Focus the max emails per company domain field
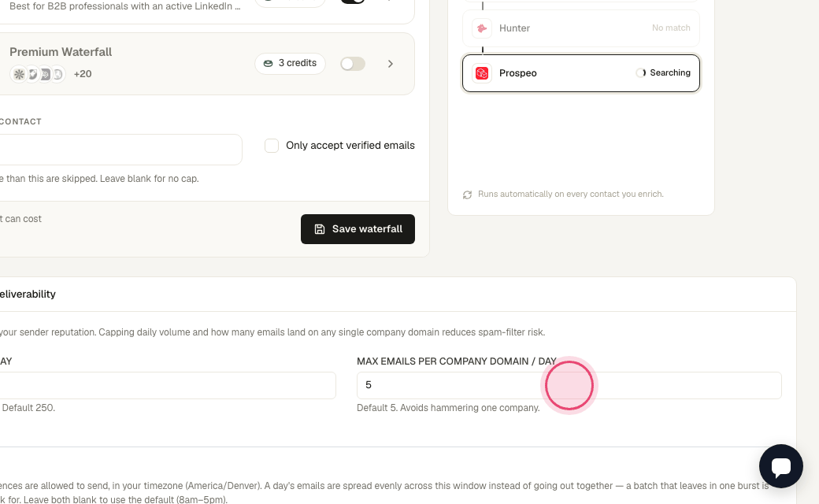 coord(569,385)
